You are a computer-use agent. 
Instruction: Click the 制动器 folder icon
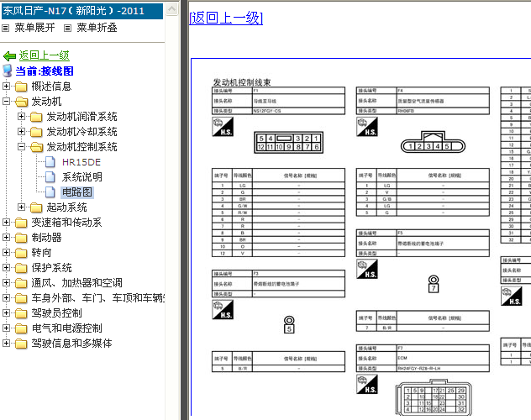pyautogui.click(x=21, y=238)
